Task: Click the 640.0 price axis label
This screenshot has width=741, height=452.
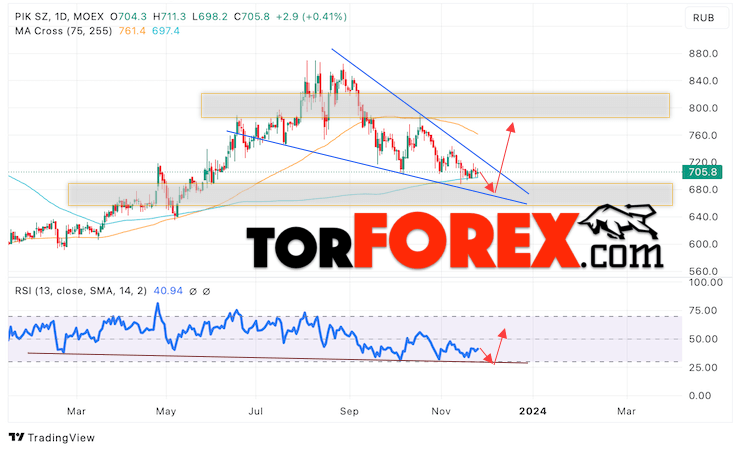Action: click(703, 217)
